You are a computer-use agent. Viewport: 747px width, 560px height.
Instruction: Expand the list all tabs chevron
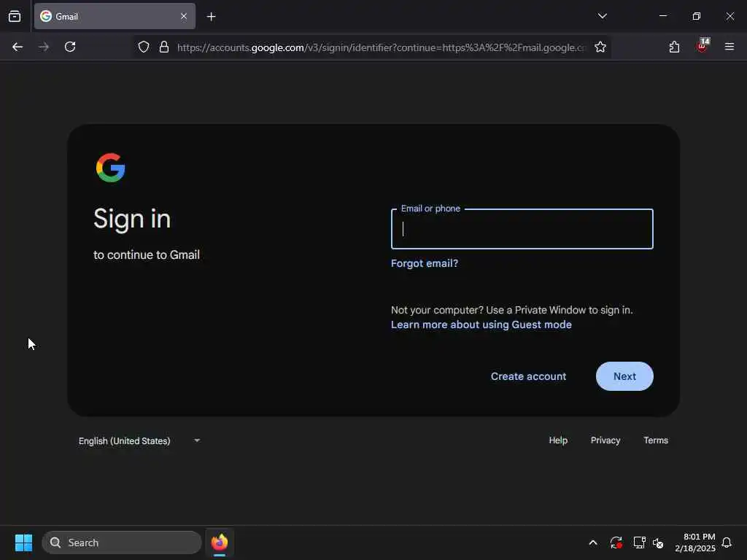602,16
